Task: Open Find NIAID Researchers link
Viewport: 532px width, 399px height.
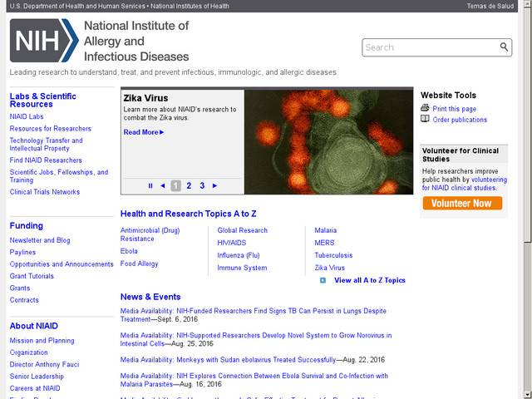Action: point(46,160)
